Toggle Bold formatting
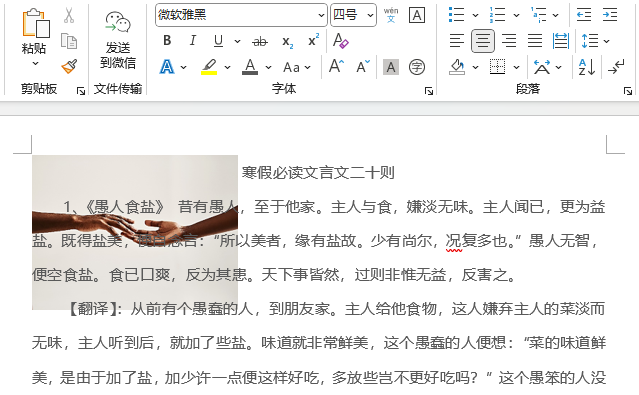 tap(167, 40)
